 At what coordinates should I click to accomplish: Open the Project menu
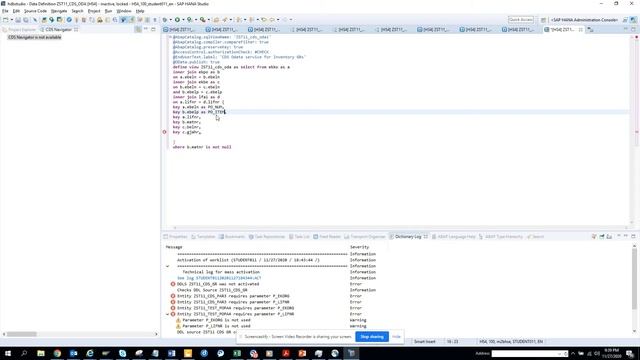coord(94,11)
